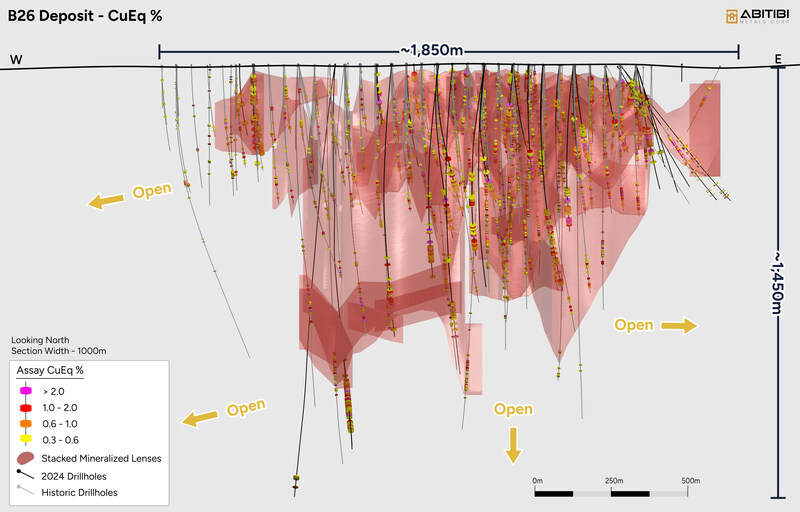800x512 pixels.
Task: Click the 250m mark on the scale bar
Action: (x=611, y=480)
